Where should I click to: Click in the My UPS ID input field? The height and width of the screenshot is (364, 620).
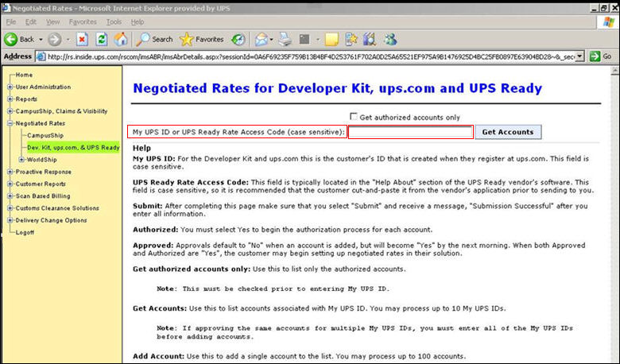tap(410, 132)
